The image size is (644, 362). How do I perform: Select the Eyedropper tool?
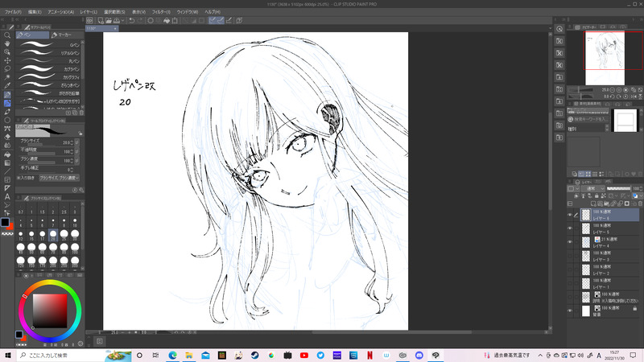coord(7,86)
